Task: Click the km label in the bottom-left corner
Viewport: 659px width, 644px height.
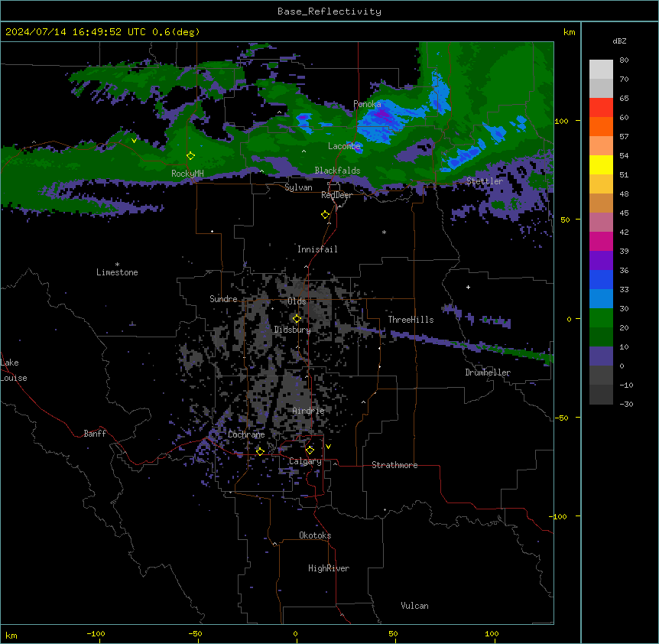Action: [x=11, y=635]
